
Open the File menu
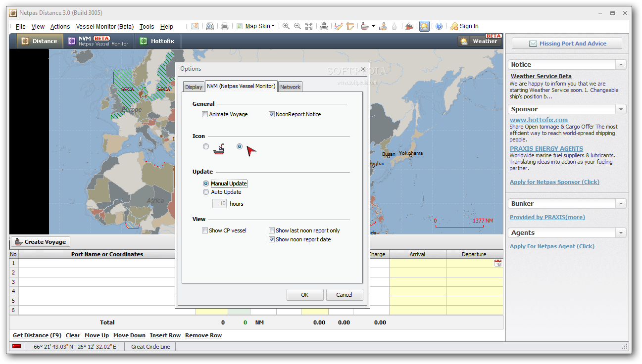click(x=21, y=27)
